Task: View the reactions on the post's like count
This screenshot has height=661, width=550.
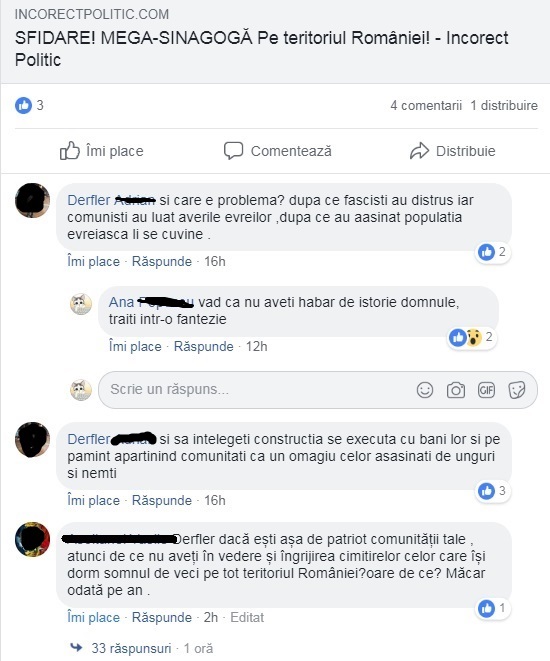Action: pos(29,105)
